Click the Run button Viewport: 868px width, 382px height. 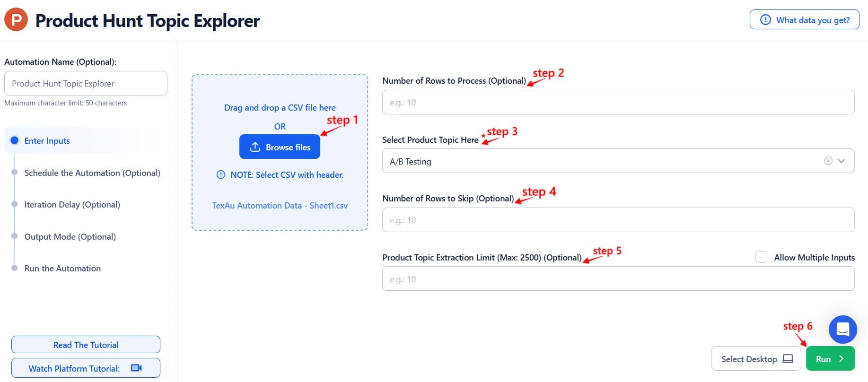click(830, 358)
